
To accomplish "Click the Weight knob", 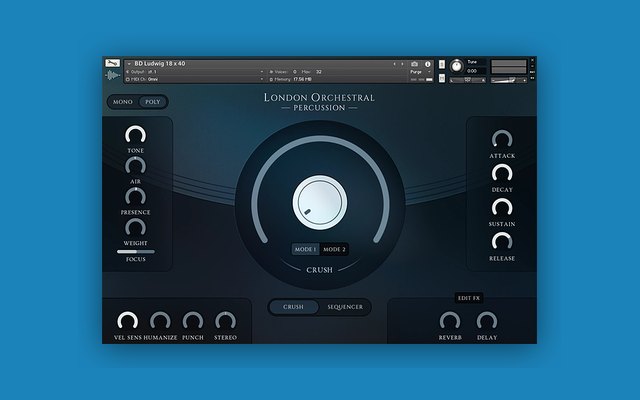I will click(x=136, y=228).
